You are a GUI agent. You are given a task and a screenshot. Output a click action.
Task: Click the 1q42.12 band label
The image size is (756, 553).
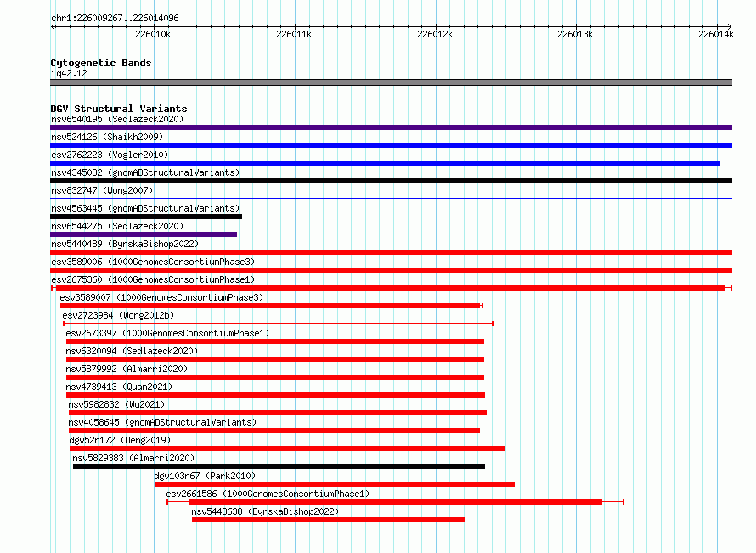pos(69,73)
